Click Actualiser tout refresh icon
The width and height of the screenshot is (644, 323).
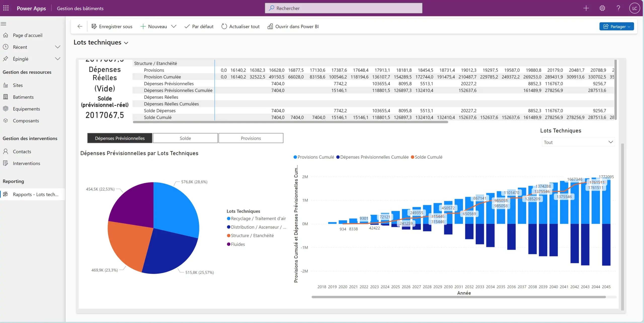pos(224,26)
